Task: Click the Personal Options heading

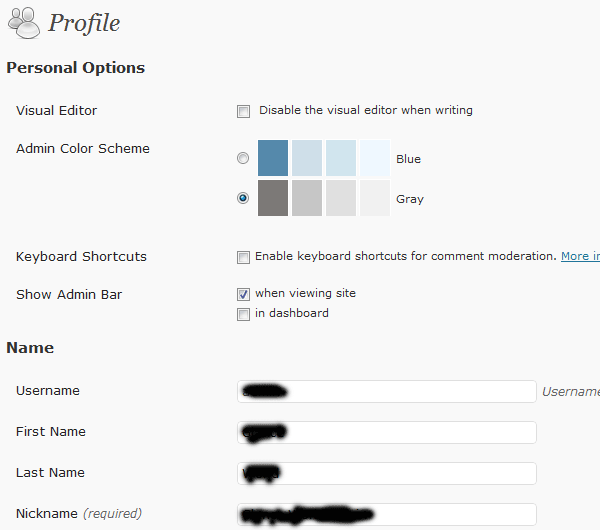Action: click(75, 68)
